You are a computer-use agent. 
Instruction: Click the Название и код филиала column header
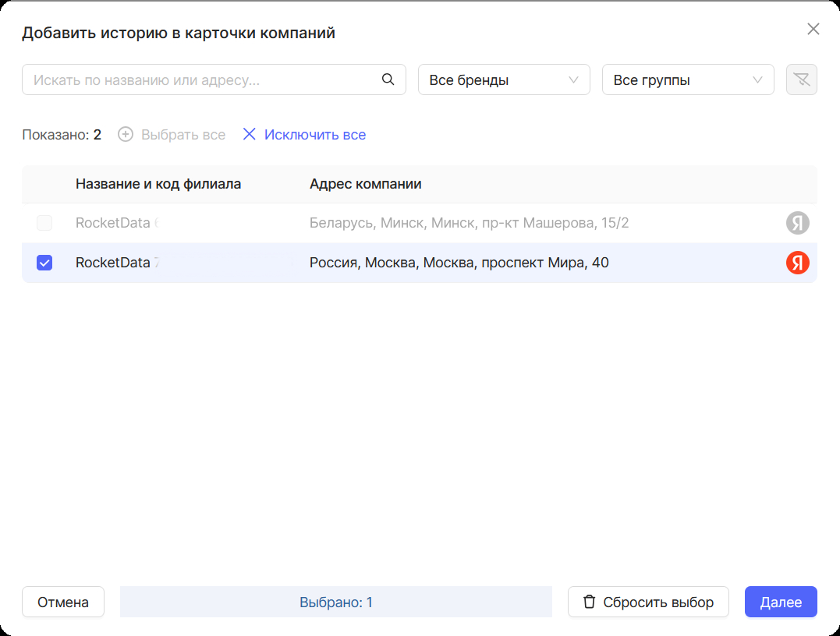click(x=158, y=184)
